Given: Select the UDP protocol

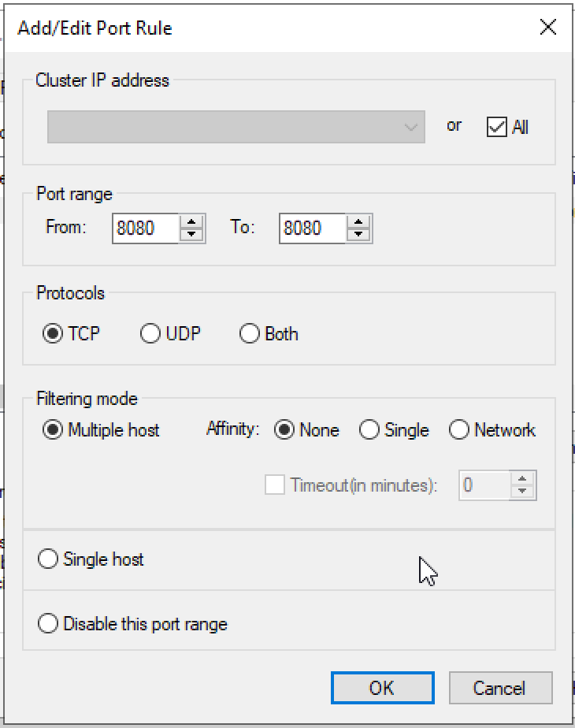Looking at the screenshot, I should [151, 333].
